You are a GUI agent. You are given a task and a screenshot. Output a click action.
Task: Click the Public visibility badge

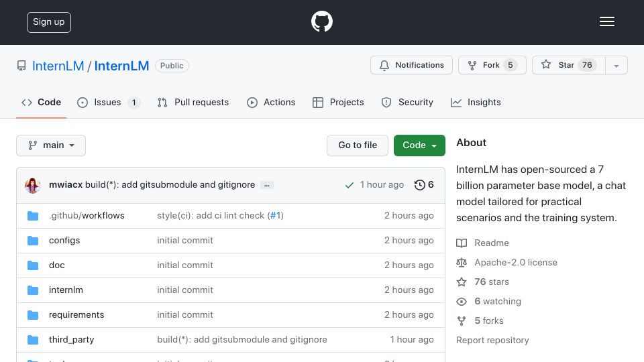tap(172, 66)
